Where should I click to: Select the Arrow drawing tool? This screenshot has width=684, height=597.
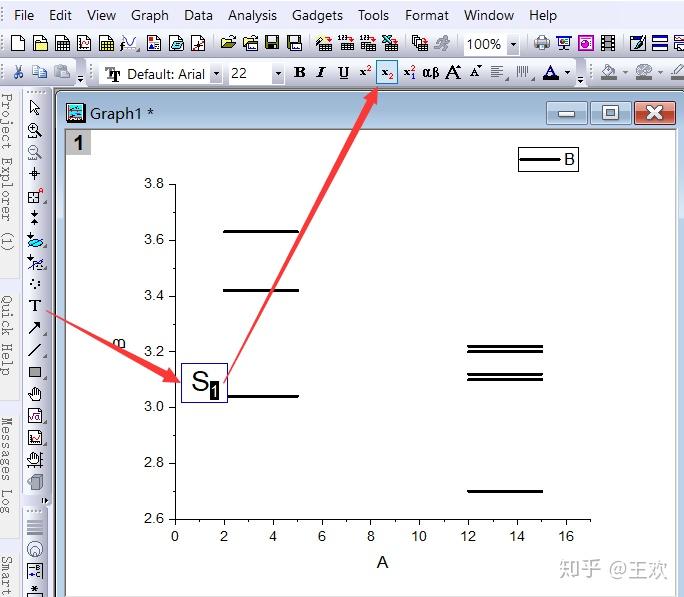[35, 327]
